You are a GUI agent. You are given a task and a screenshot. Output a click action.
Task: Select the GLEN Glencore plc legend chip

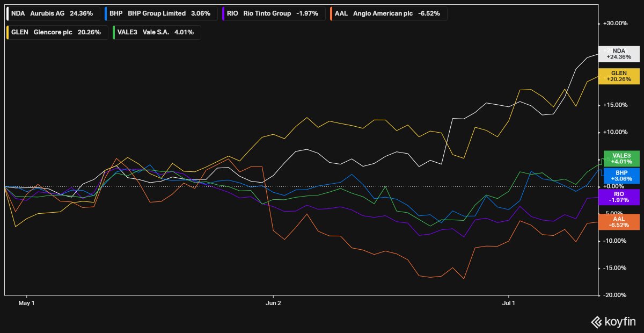[x=56, y=32]
